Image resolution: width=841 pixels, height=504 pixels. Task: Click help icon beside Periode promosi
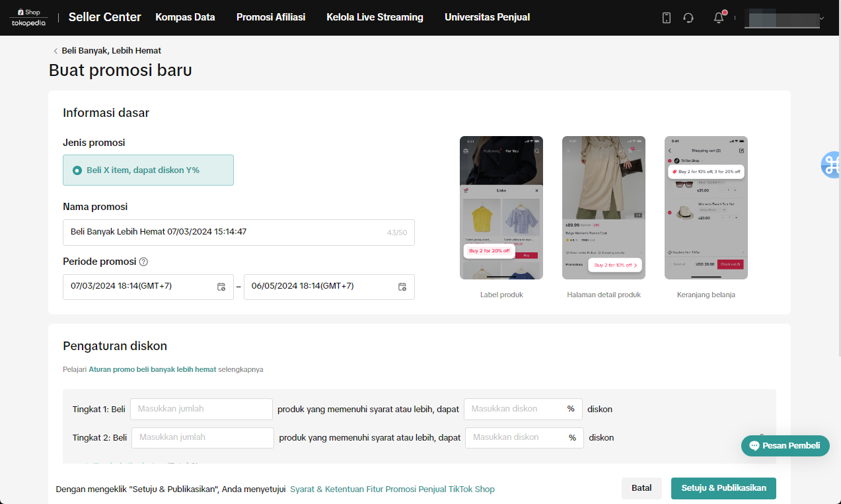point(143,262)
